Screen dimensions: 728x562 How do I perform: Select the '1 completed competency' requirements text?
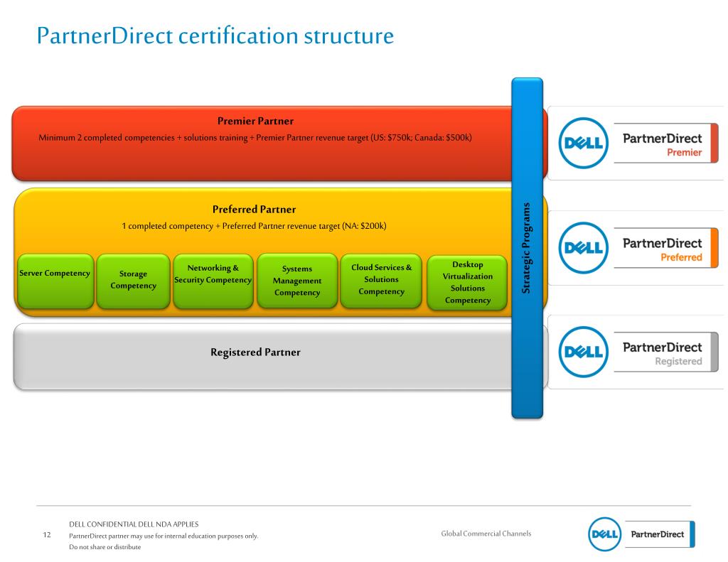(x=254, y=226)
